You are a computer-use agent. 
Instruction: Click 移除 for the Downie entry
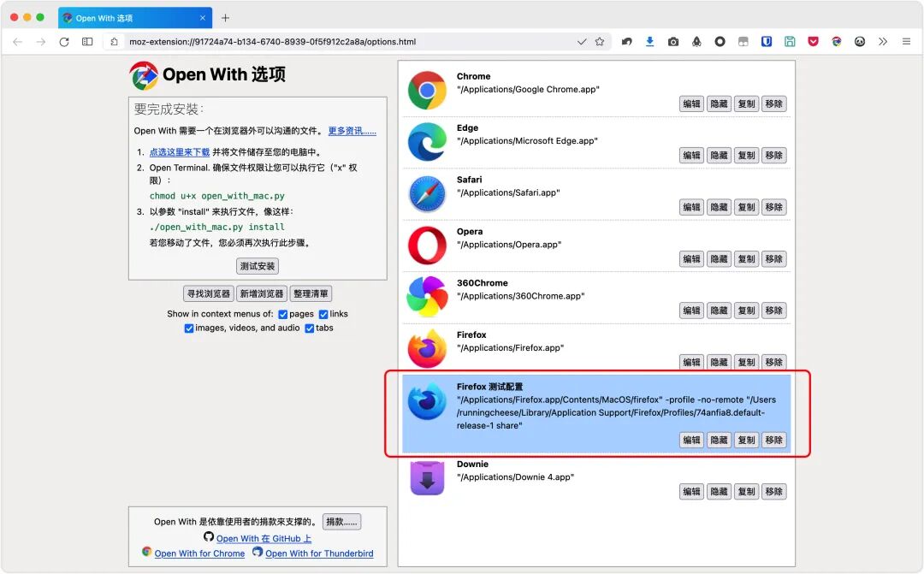point(773,492)
